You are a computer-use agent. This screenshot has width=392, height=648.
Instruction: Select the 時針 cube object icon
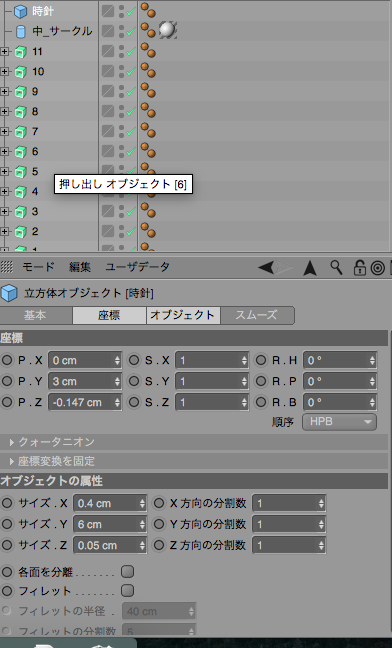click(x=21, y=11)
